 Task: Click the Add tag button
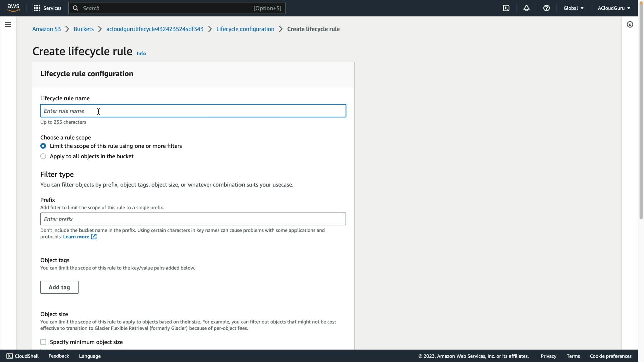click(x=59, y=287)
